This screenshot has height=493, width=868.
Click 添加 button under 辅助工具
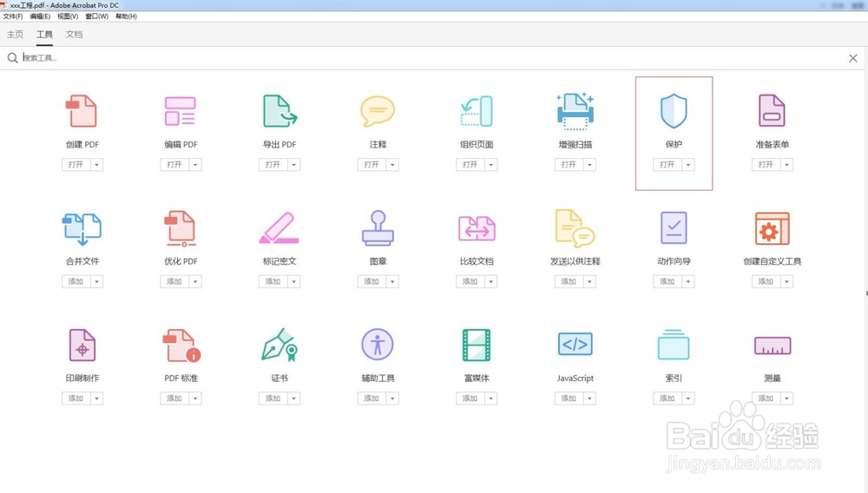372,398
